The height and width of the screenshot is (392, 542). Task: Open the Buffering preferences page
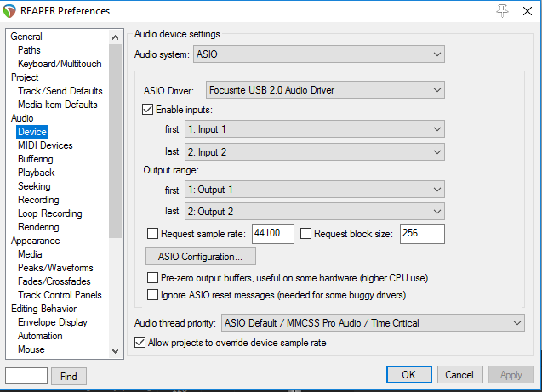(x=36, y=159)
